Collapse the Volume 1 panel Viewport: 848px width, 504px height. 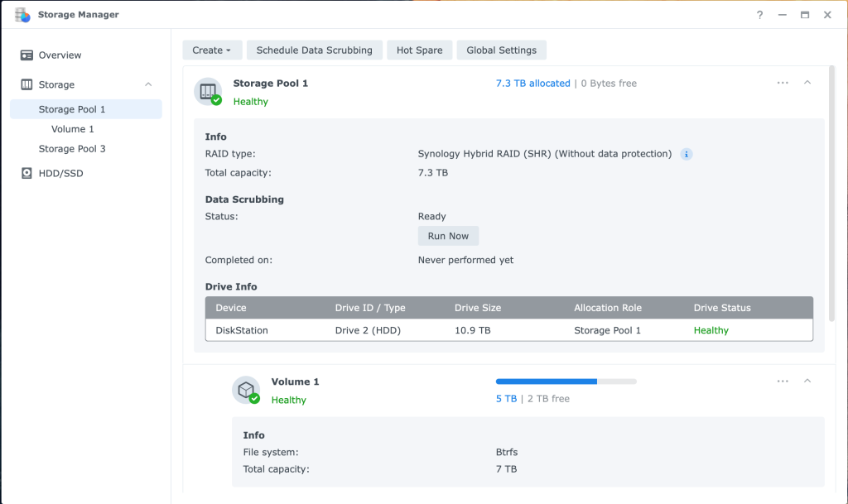(x=807, y=382)
